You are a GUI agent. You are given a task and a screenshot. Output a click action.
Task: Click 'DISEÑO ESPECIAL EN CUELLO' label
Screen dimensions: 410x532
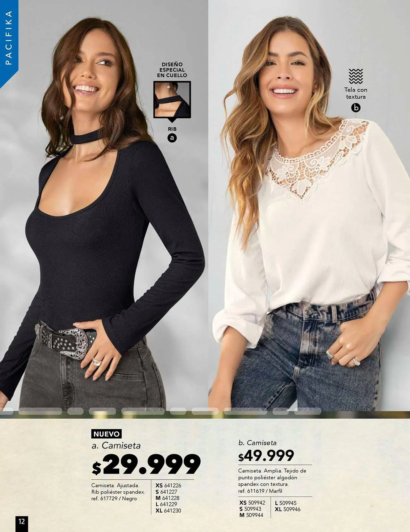coord(172,70)
